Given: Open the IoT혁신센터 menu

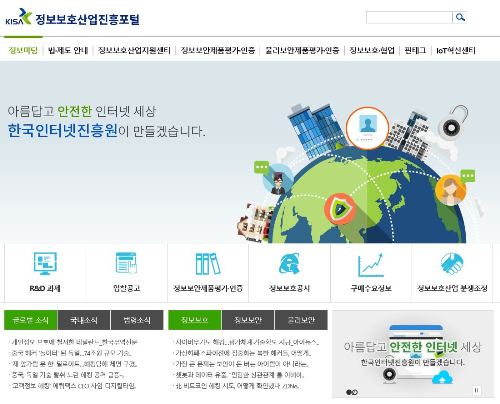Looking at the screenshot, I should (456, 50).
